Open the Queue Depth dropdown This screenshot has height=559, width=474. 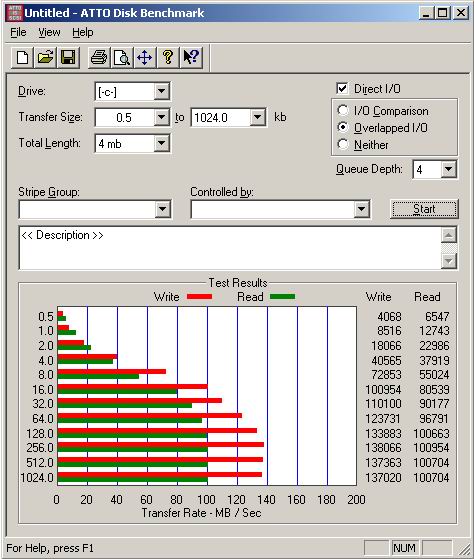(x=449, y=169)
